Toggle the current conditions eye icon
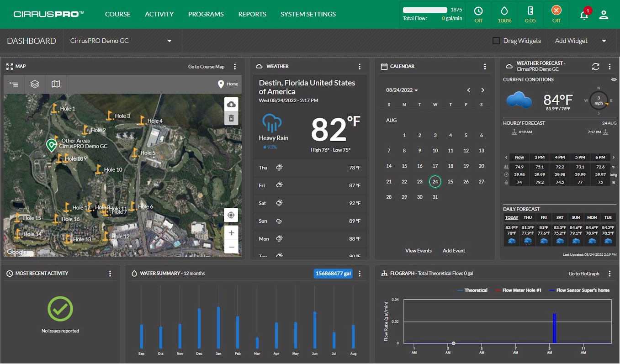 (x=614, y=79)
